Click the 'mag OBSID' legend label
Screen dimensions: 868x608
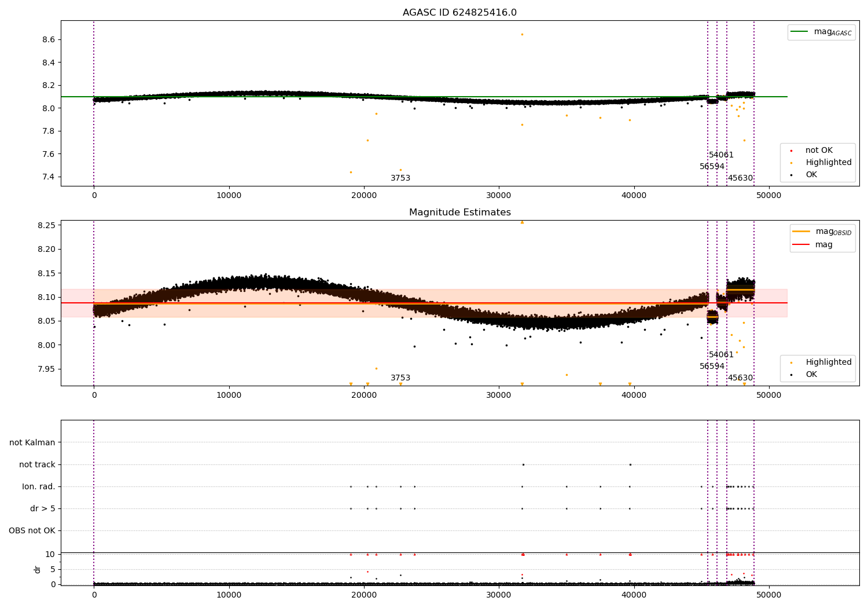(x=834, y=232)
